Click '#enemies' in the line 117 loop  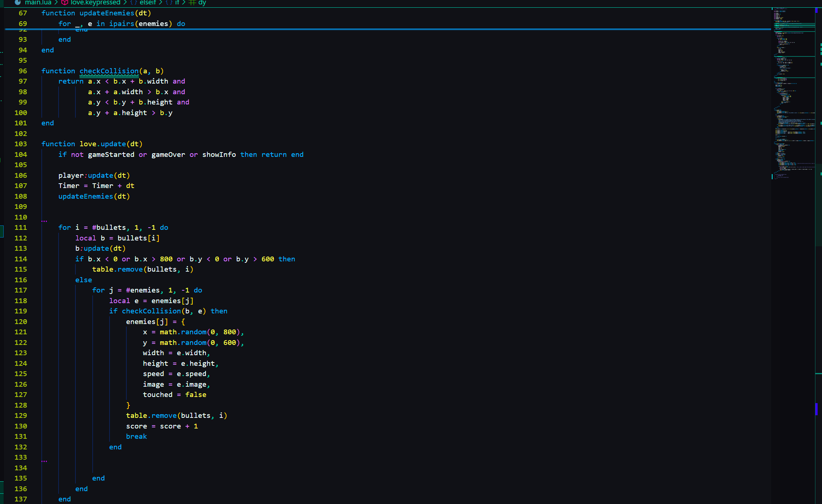pos(143,290)
